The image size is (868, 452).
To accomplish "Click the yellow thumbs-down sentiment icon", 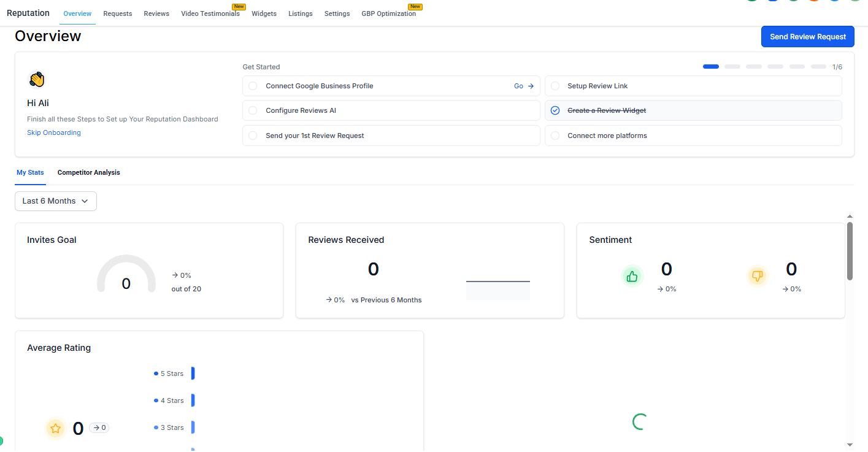I will 757,277.
